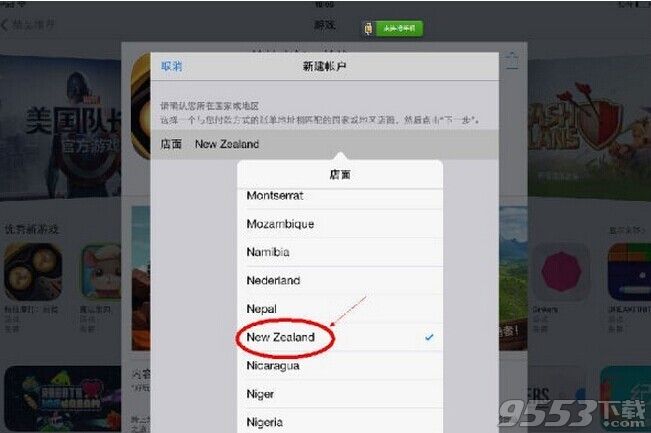Select Nigeria as store region

tap(340, 421)
